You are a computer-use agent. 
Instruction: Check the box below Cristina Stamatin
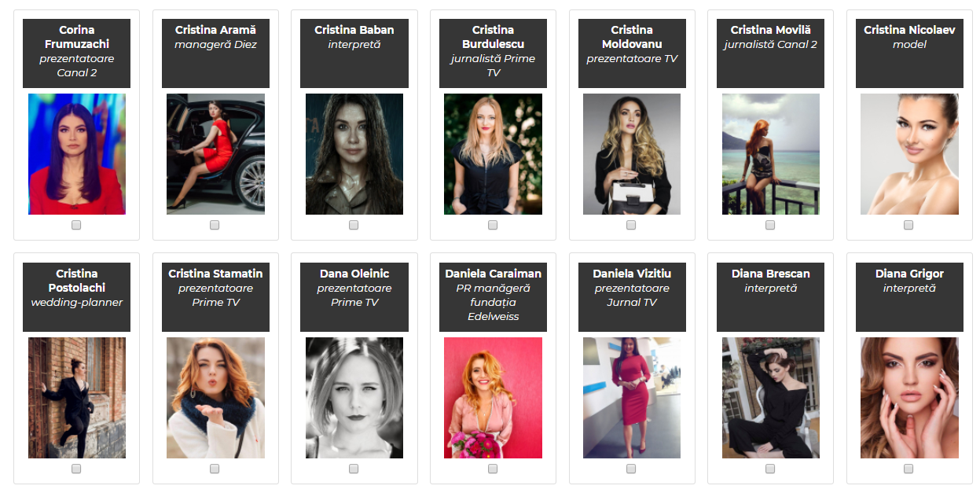[x=215, y=469]
